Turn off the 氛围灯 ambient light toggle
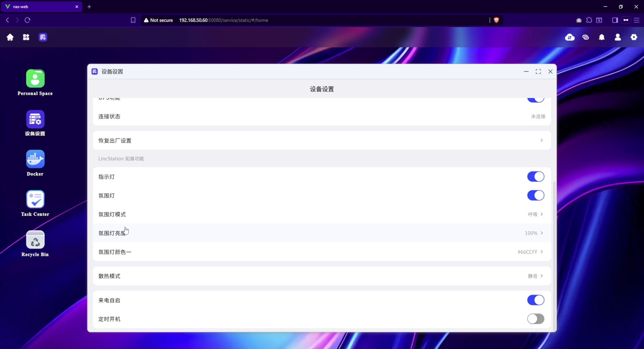This screenshot has width=644, height=349. pyautogui.click(x=535, y=195)
